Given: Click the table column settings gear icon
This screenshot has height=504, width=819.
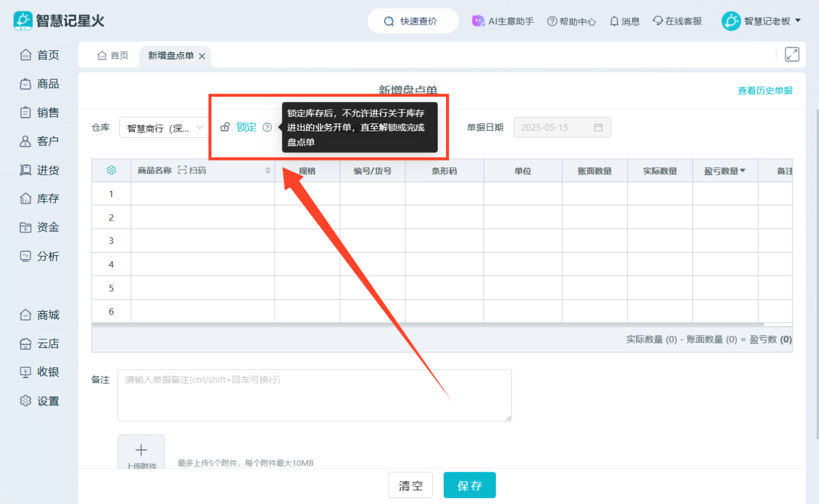Looking at the screenshot, I should tap(111, 170).
